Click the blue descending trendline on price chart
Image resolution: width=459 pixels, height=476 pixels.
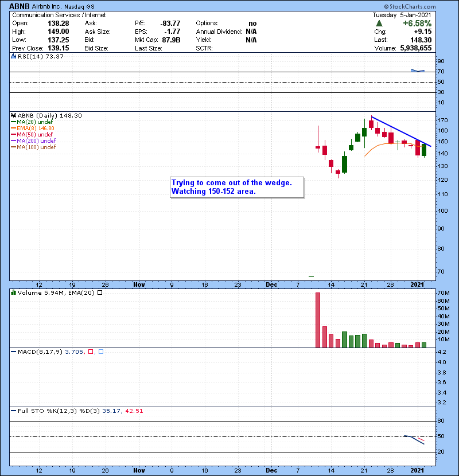(x=401, y=131)
